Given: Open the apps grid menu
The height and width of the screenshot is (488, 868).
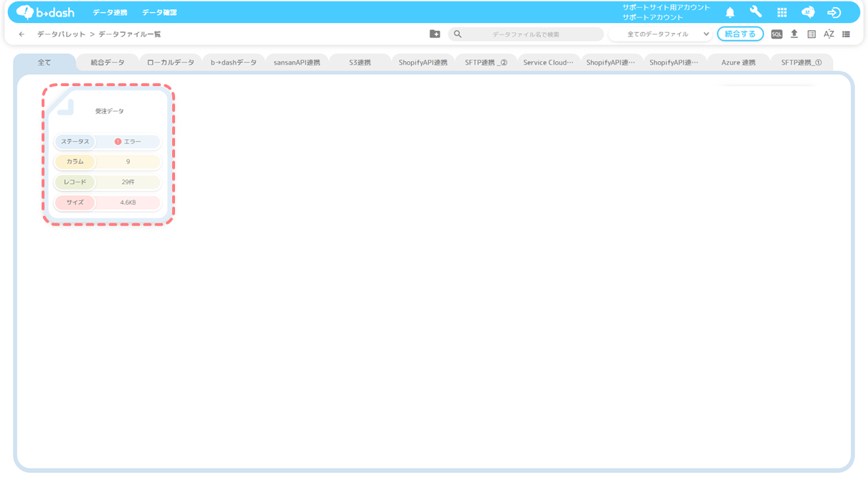Looking at the screenshot, I should click(782, 12).
